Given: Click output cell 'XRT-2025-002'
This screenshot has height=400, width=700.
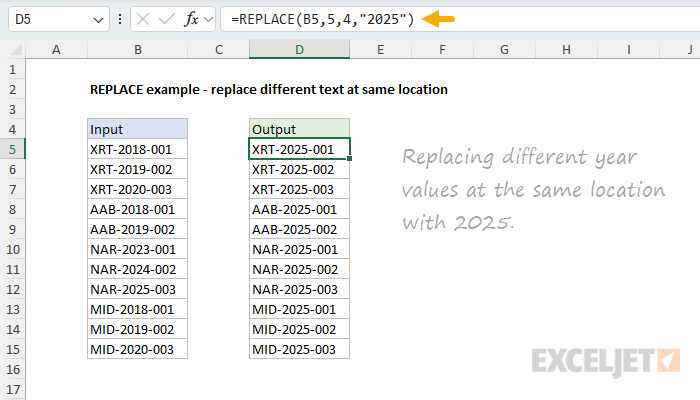Looking at the screenshot, I should (299, 169).
